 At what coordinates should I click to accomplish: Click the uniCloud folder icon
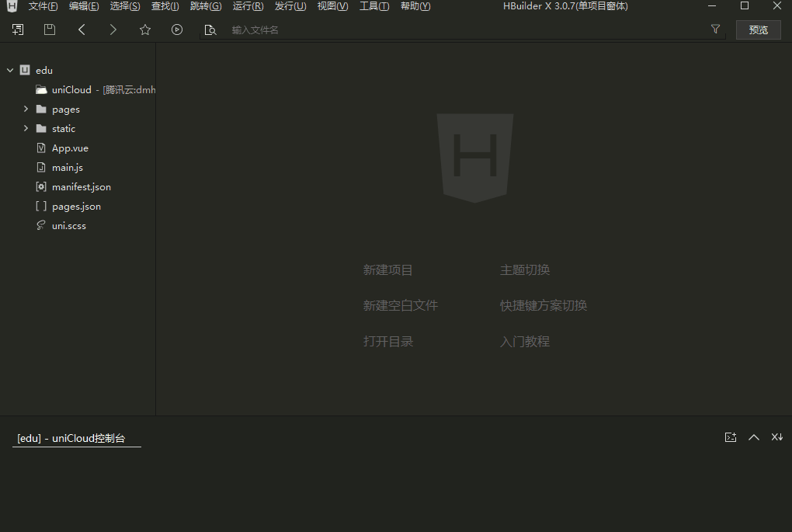point(41,89)
